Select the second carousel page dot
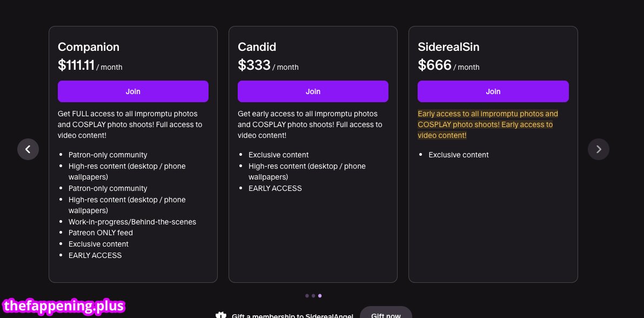 point(313,296)
